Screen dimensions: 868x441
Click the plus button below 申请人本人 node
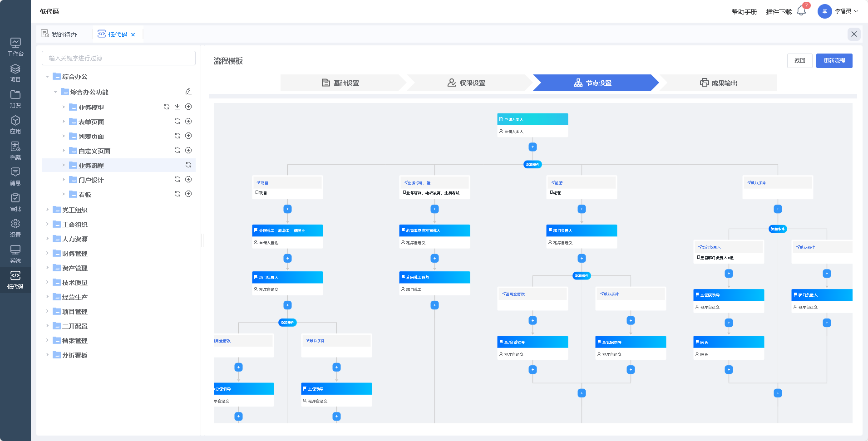tap(533, 147)
